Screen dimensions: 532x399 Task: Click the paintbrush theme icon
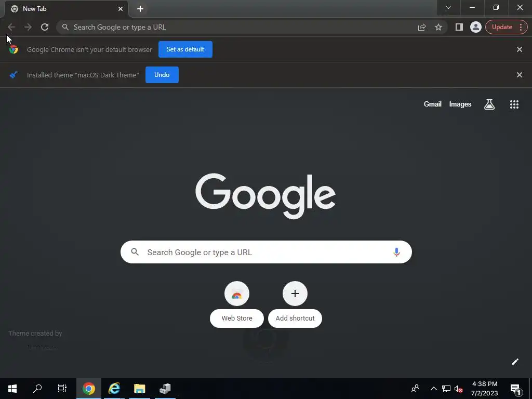14,75
